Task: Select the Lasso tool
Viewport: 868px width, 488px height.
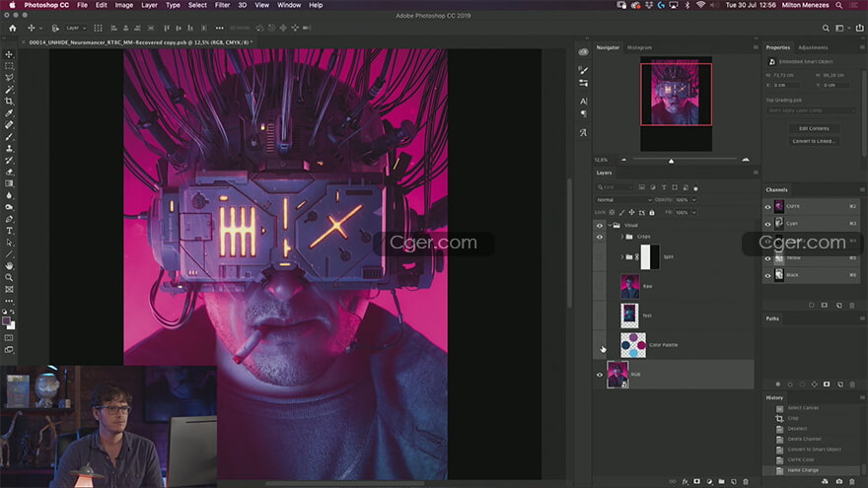Action: point(9,78)
